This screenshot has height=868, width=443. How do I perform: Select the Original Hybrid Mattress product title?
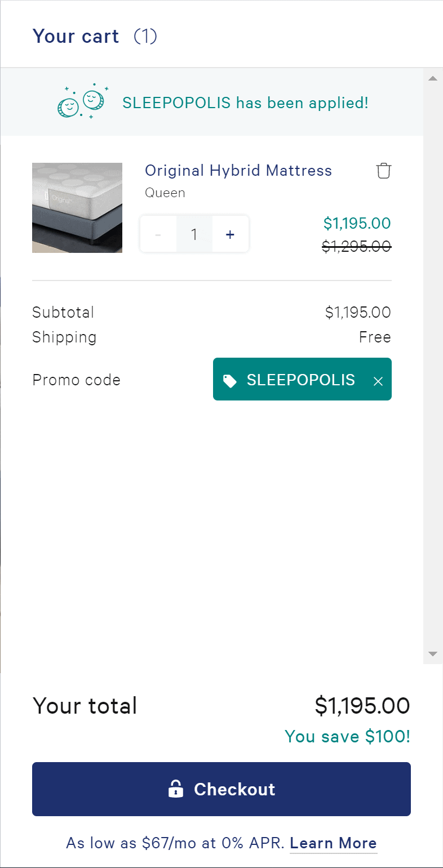click(x=238, y=171)
